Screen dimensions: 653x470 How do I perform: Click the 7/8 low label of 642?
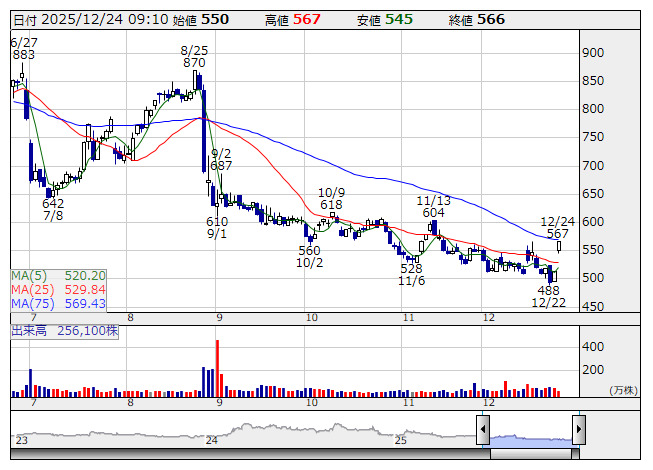coord(53,203)
